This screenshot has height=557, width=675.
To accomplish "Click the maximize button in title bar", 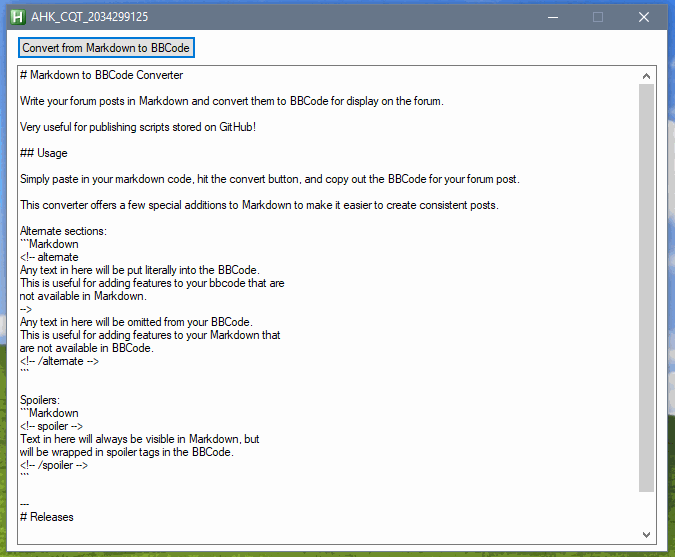I will pos(598,17).
